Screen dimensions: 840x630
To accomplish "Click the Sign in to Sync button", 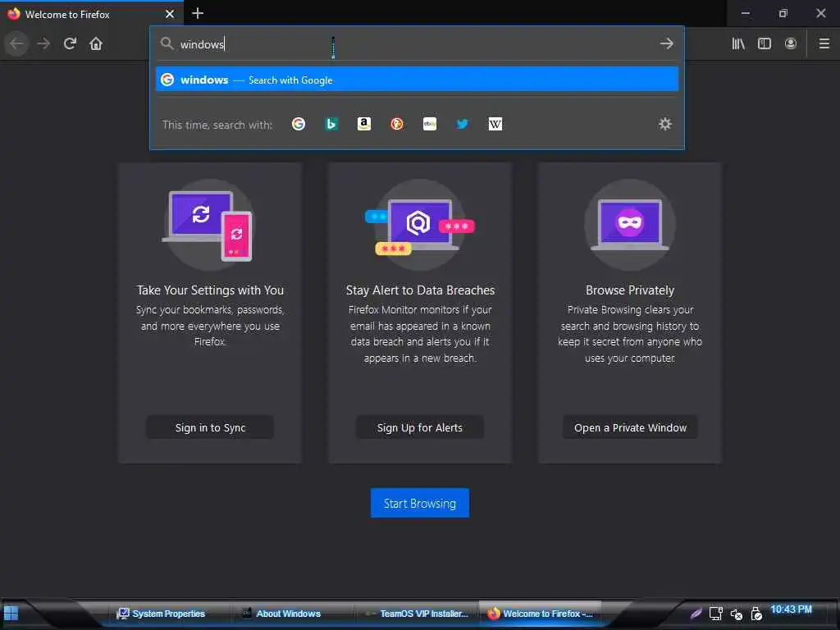I will (210, 427).
